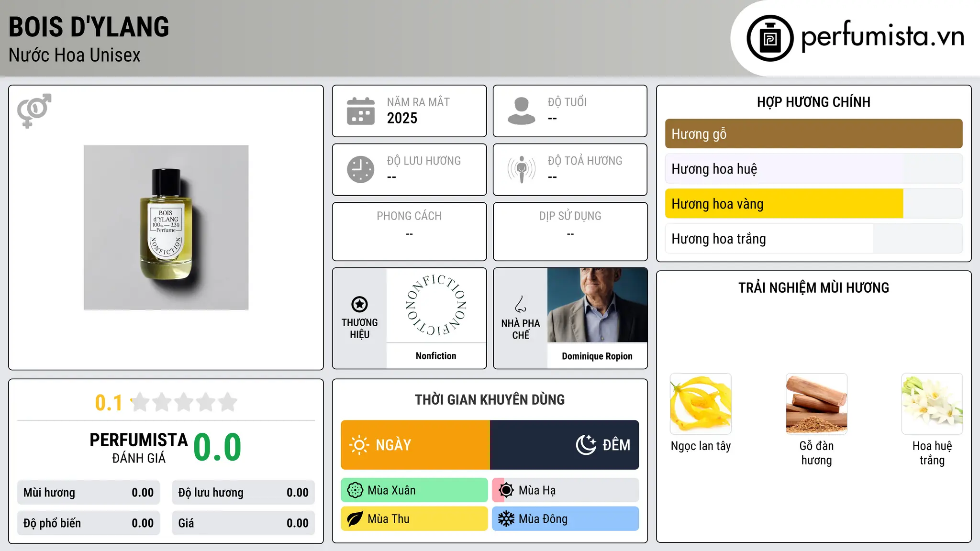Click the Hương hoa trắng accord bar
The height and width of the screenshot is (551, 980).
[813, 239]
